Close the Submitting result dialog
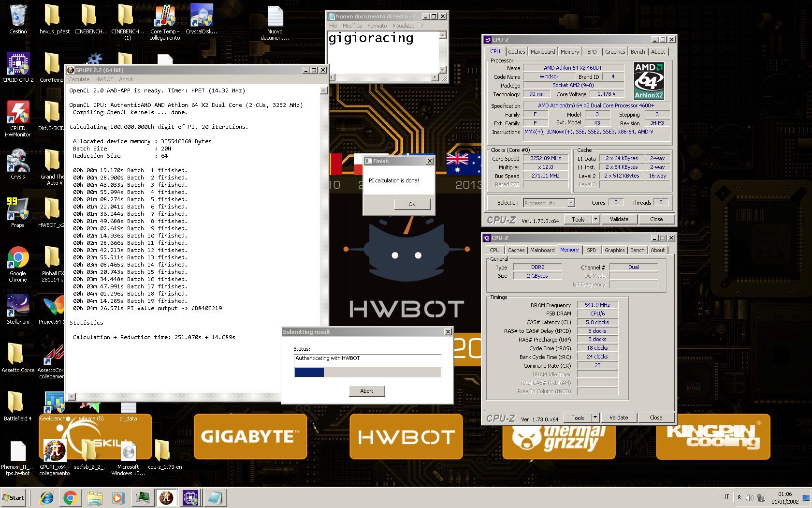 coord(448,332)
